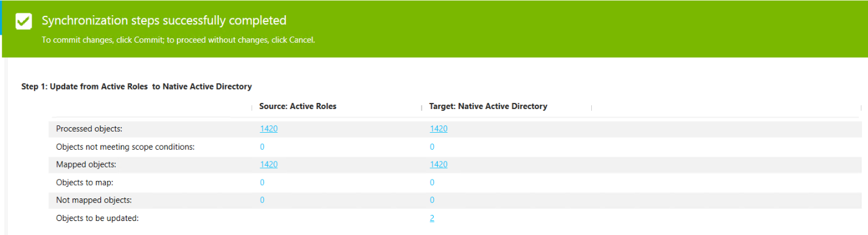This screenshot has width=868, height=235.
Task: Click Target value 0 for Not mapped objects
Action: 432,200
